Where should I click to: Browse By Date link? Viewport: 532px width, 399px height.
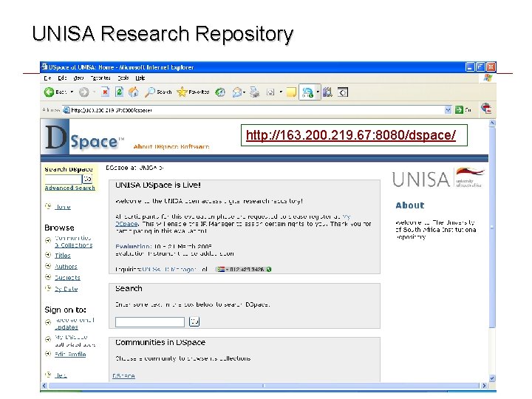pyautogui.click(x=66, y=289)
